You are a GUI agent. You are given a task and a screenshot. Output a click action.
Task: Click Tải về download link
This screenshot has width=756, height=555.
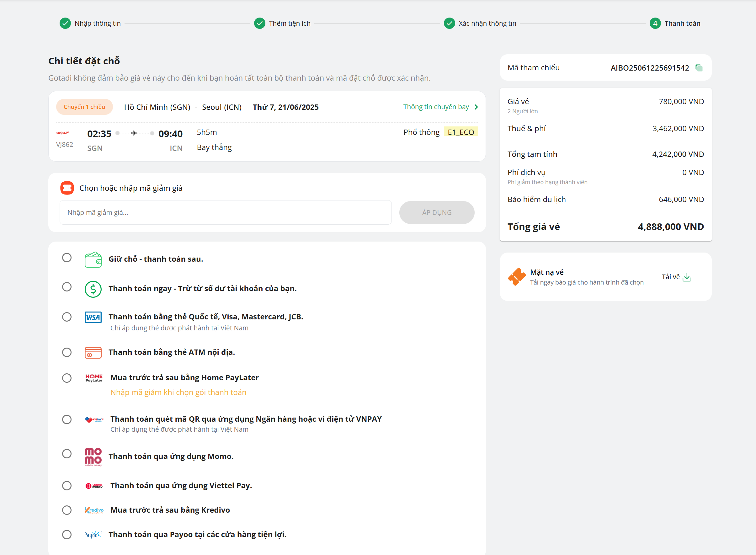pyautogui.click(x=670, y=277)
